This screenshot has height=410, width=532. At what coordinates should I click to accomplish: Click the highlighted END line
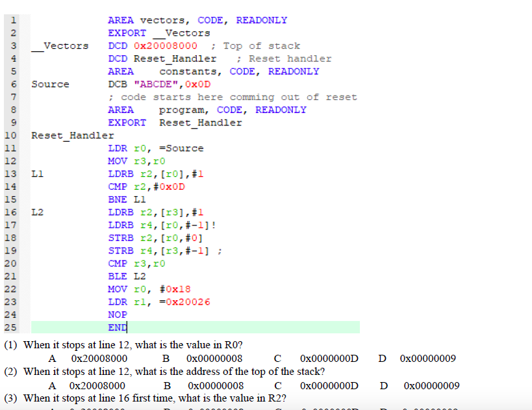(117, 327)
